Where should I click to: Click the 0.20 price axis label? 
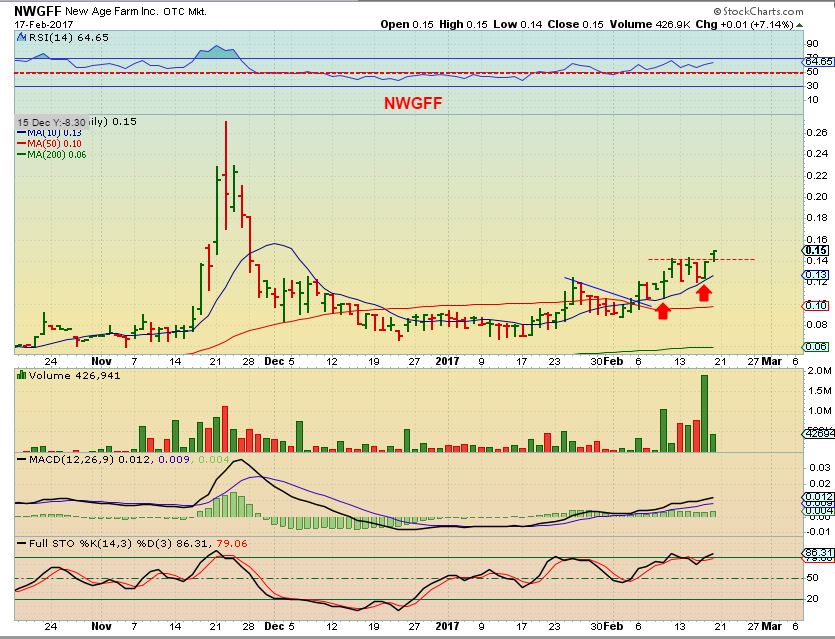point(817,196)
